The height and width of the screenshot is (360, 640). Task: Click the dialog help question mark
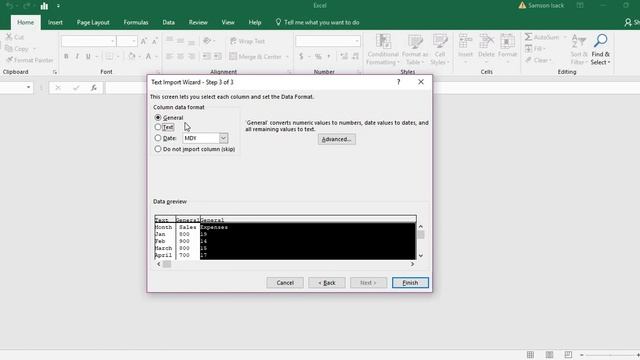[x=398, y=82]
